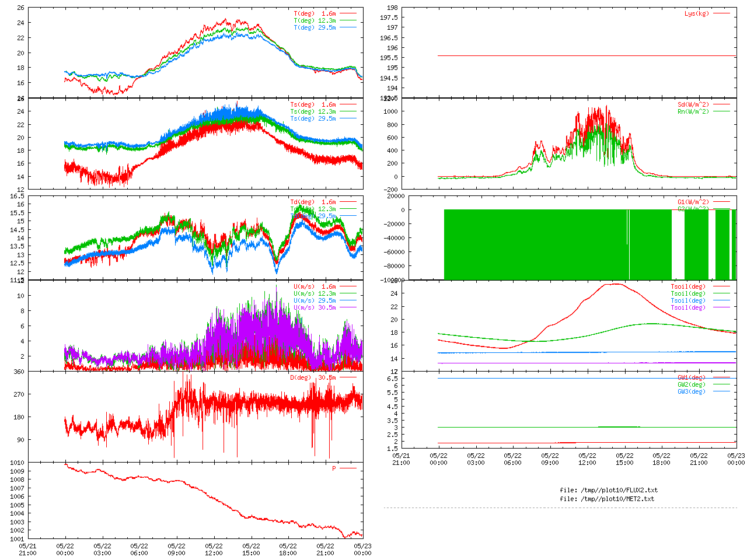Pick the U(m/s) 12.3m legend label
747x560 pixels.
(x=315, y=294)
